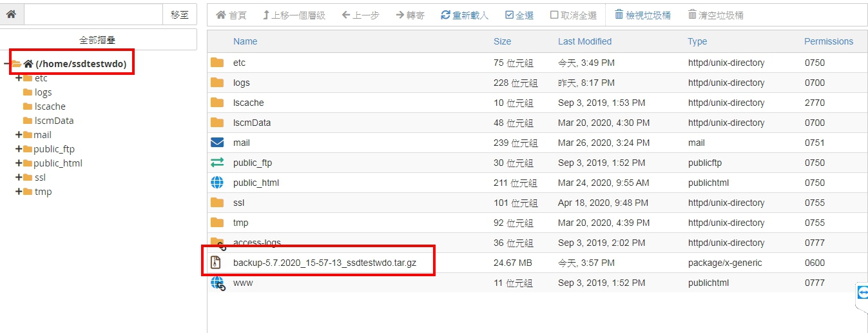The height and width of the screenshot is (333, 868).
Task: Click the TeamViewer icon at right edge
Action: tap(863, 292)
